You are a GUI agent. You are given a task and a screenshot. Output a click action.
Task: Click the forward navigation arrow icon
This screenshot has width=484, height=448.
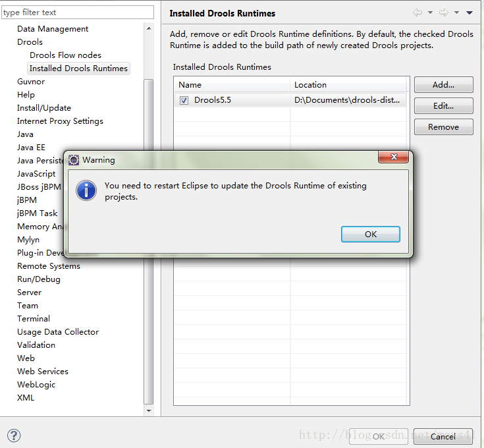click(444, 13)
